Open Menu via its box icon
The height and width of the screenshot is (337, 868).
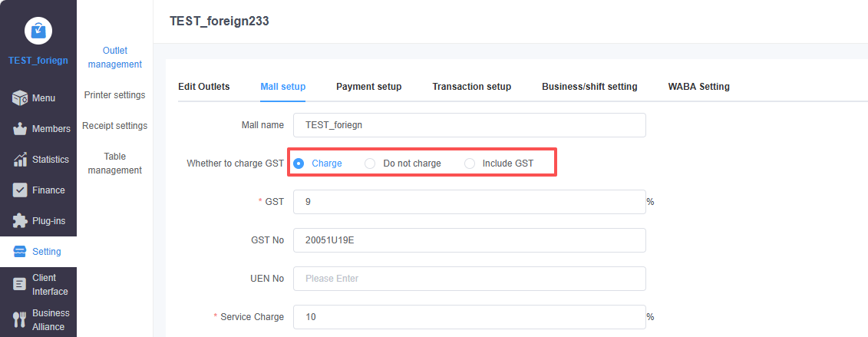pos(20,98)
